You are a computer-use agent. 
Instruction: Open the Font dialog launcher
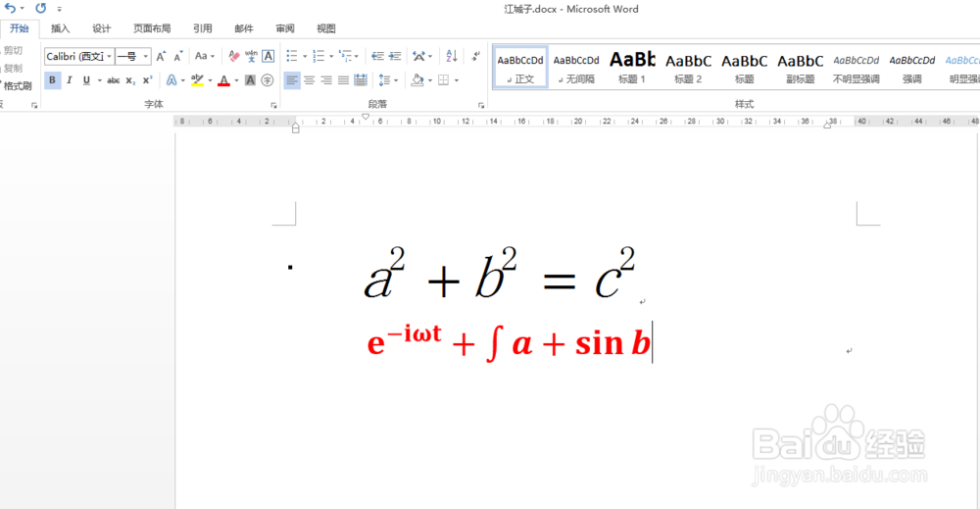[273, 105]
